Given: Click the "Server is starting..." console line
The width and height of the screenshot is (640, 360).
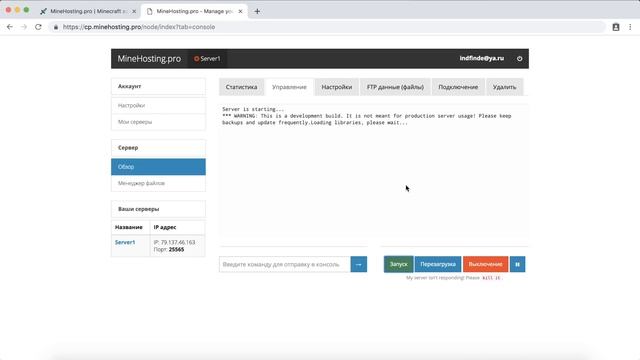Looking at the screenshot, I should 253,109.
